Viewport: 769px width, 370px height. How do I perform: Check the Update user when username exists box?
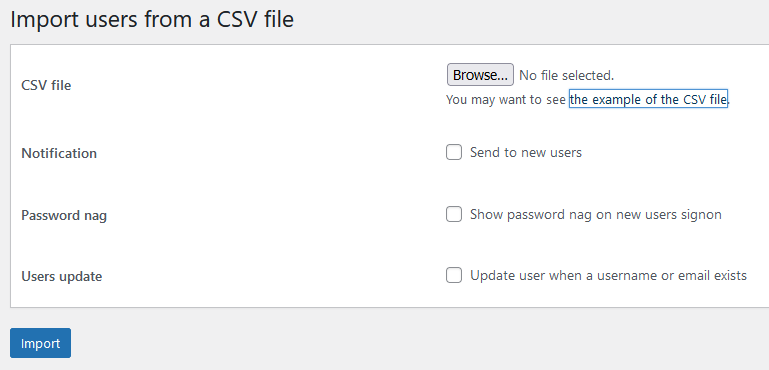pyautogui.click(x=454, y=275)
